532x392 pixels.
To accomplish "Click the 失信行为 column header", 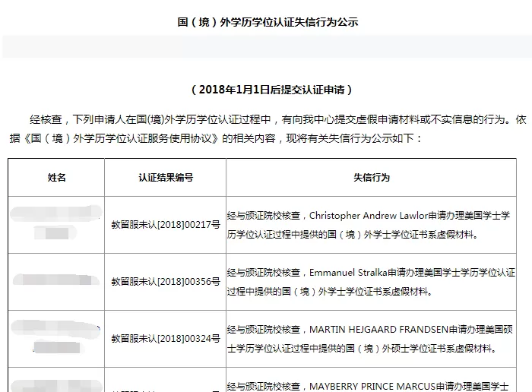I will pyautogui.click(x=372, y=177).
